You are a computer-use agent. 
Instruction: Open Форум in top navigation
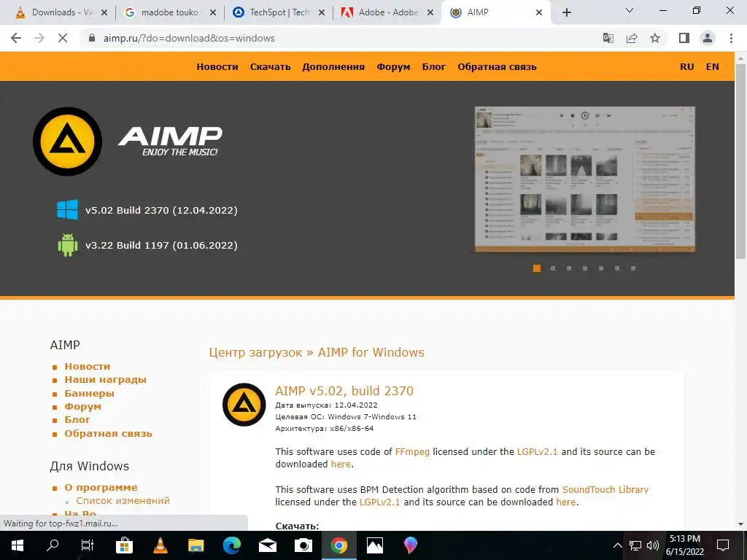[393, 66]
